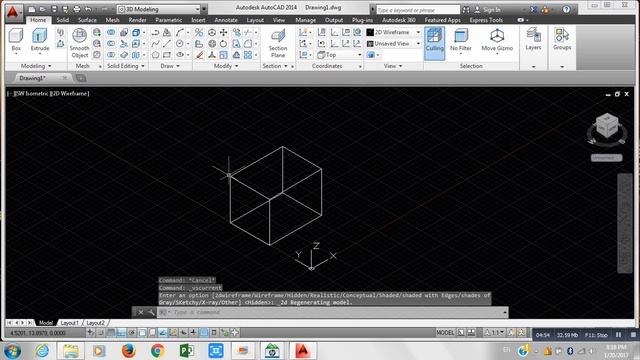Switch to the Annotate ribbon tab

(x=226, y=20)
